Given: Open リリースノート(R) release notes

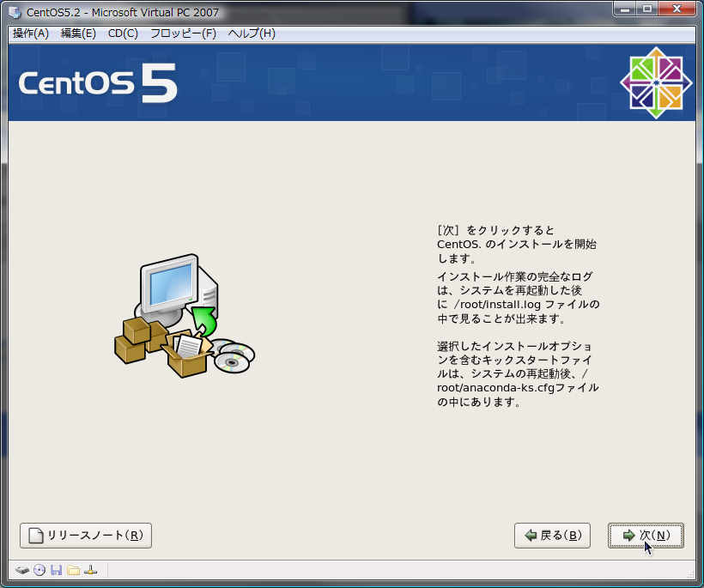Looking at the screenshot, I should point(86,536).
